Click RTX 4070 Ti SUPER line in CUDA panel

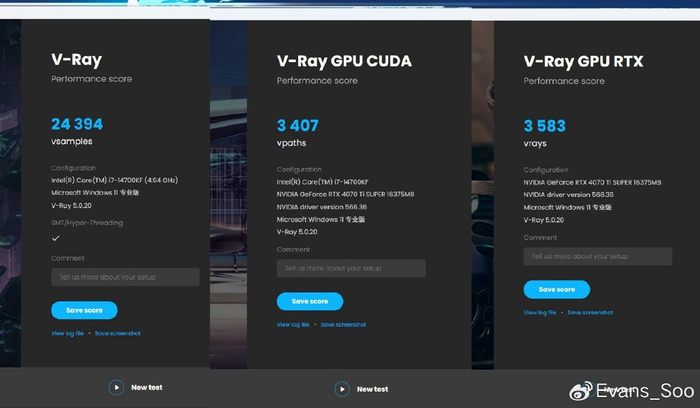pos(346,195)
